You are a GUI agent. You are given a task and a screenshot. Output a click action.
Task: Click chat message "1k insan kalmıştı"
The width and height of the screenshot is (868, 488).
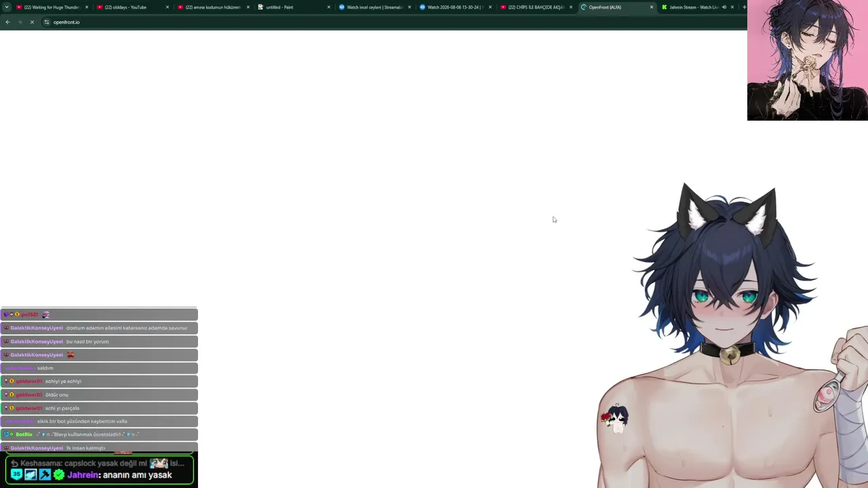click(x=85, y=448)
